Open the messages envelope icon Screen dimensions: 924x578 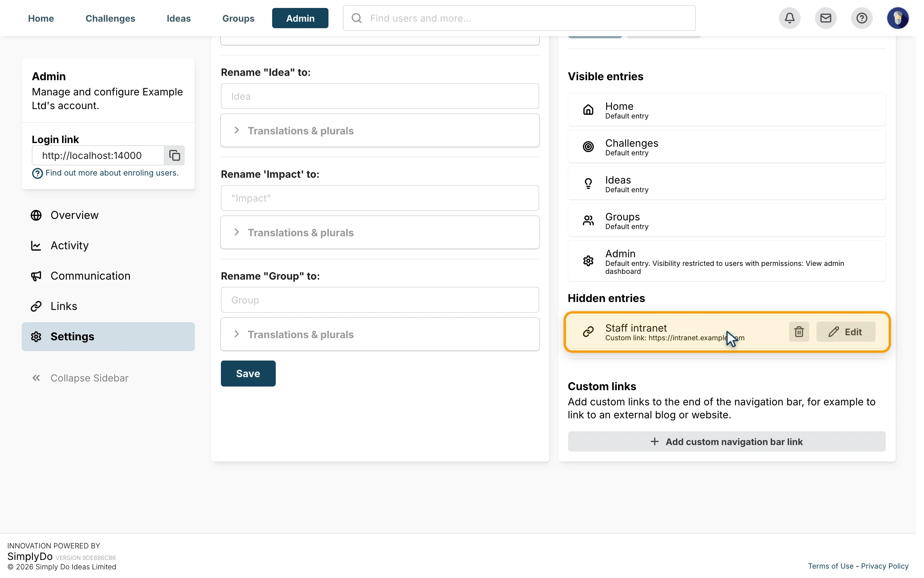825,18
